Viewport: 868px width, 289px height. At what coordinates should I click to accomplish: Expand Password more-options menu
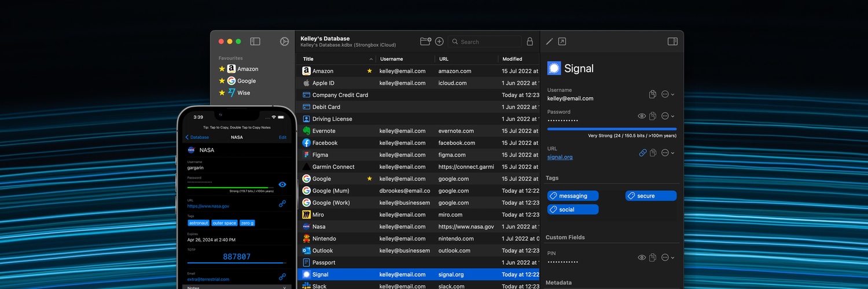pyautogui.click(x=668, y=116)
